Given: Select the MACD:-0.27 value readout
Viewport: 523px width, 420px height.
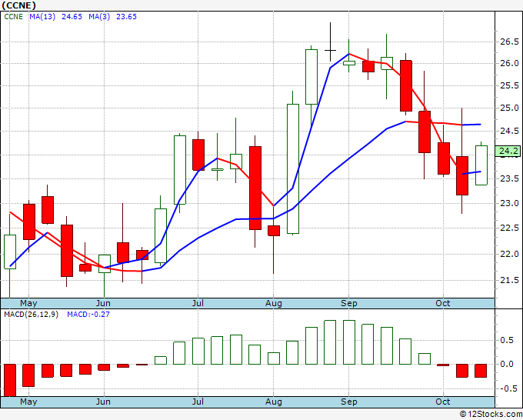Looking at the screenshot, I should (88, 315).
